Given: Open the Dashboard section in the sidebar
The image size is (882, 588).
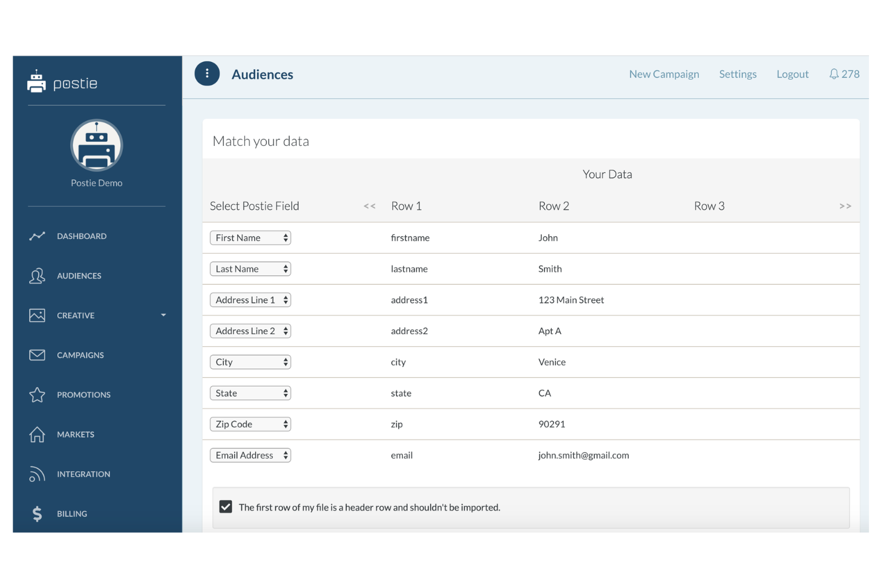Looking at the screenshot, I should tap(37, 236).
